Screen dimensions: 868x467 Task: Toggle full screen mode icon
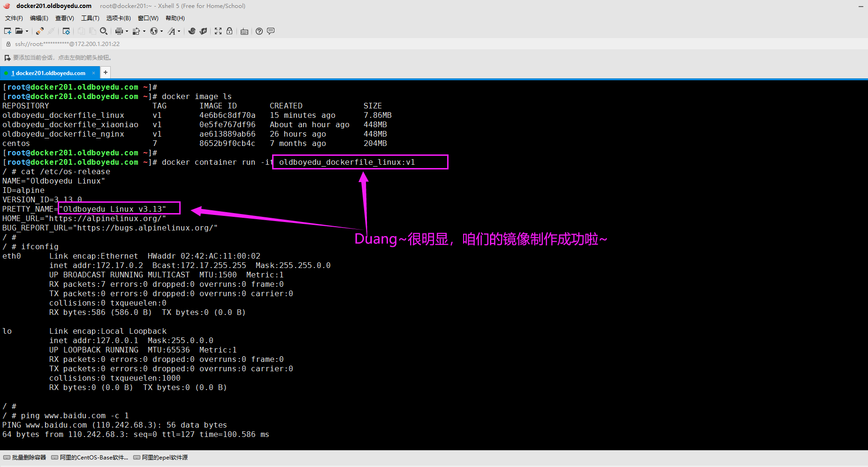(218, 31)
